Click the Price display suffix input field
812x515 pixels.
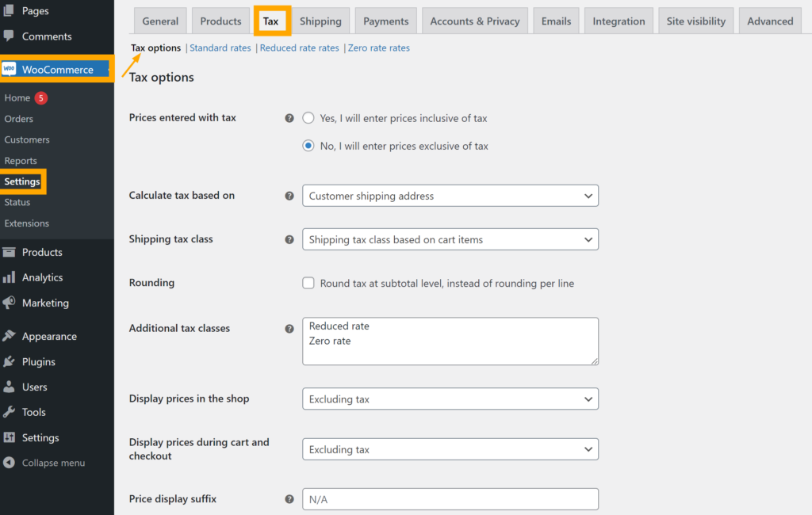[x=450, y=499]
